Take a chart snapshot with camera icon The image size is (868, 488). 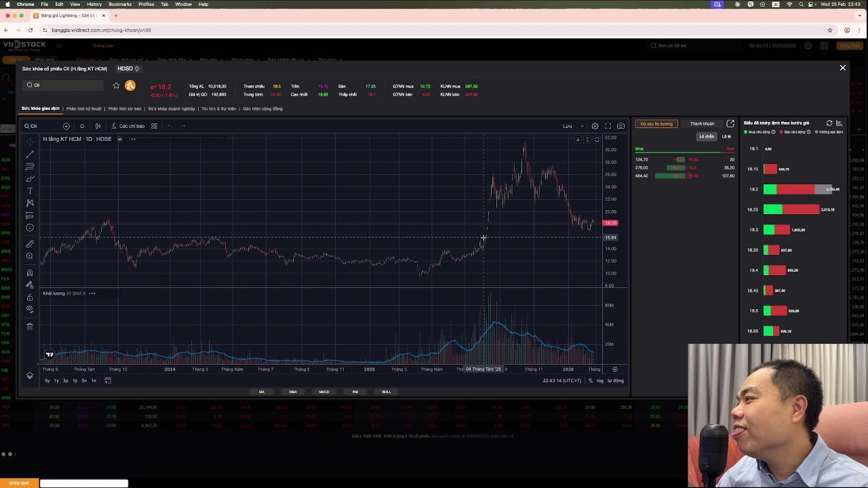pyautogui.click(x=620, y=126)
